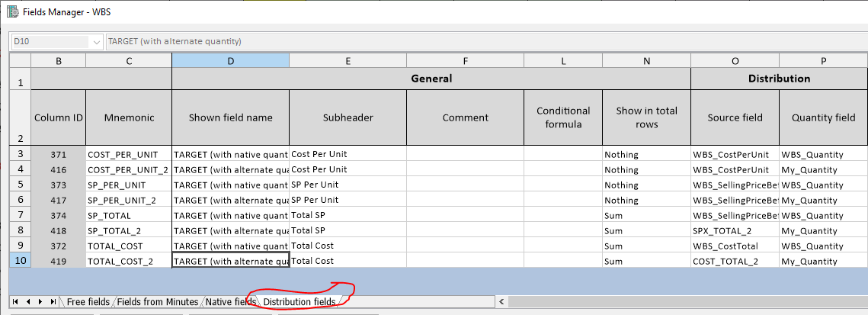Image resolution: width=868 pixels, height=315 pixels.
Task: Jump to first sheet tab arrow
Action: click(x=15, y=302)
